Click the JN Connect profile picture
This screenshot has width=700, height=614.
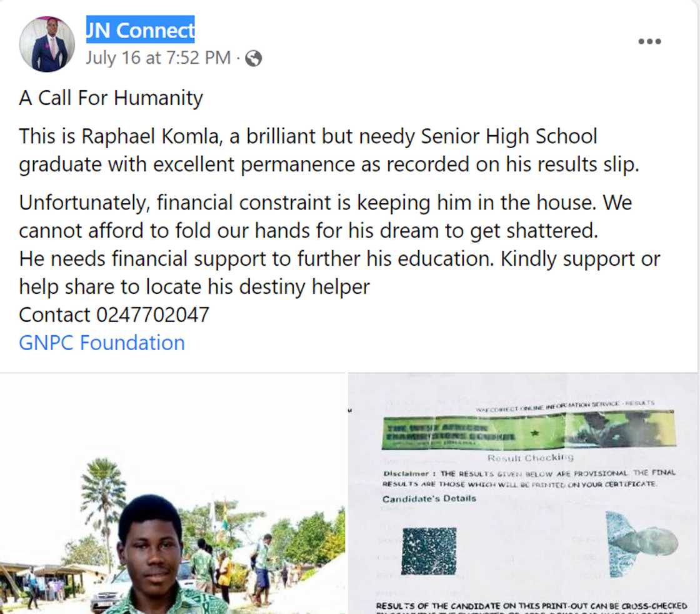click(x=47, y=44)
